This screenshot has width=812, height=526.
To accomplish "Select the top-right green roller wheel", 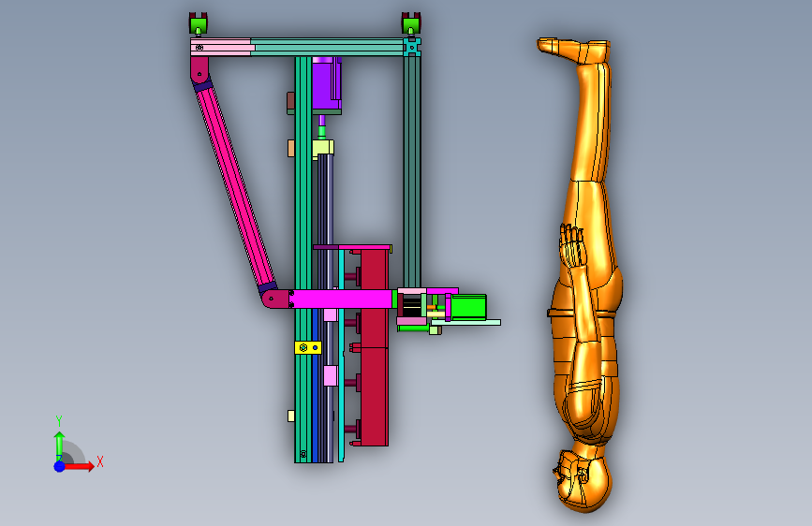I will [x=411, y=25].
